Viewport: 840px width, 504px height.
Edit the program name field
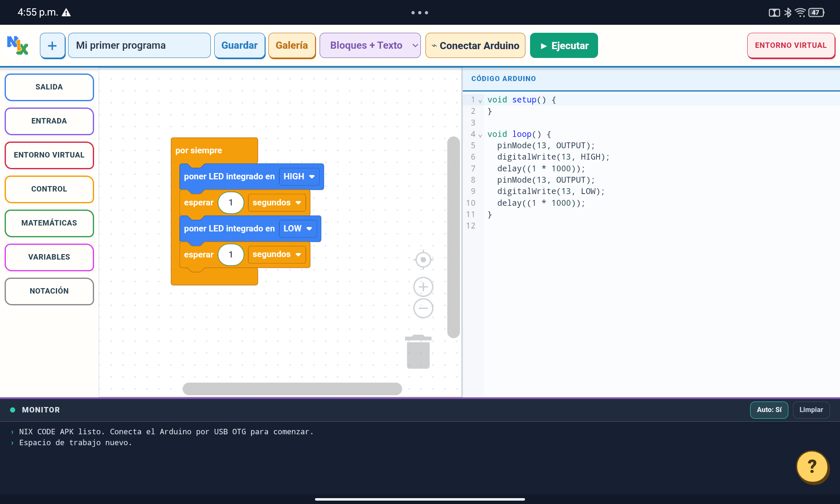[139, 45]
